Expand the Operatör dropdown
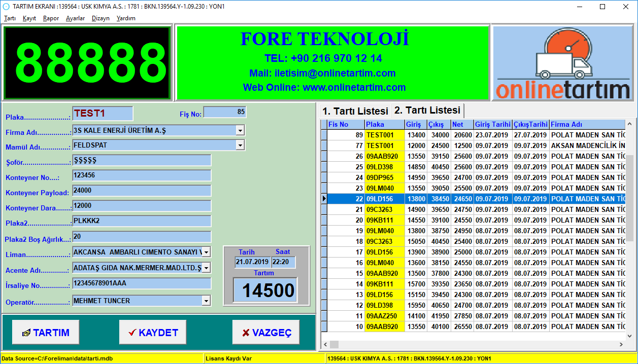The width and height of the screenshot is (638, 364). 206,301
